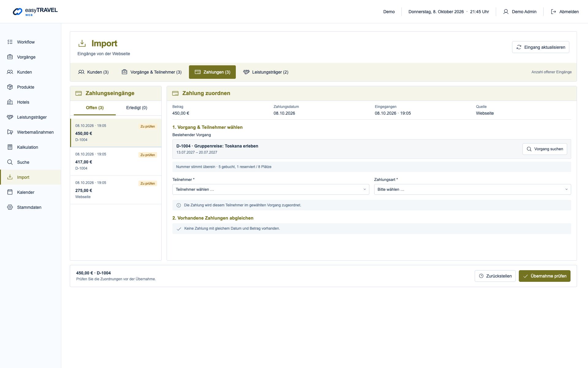
Task: Open Stammdaten in the sidebar
Action: [31, 207]
